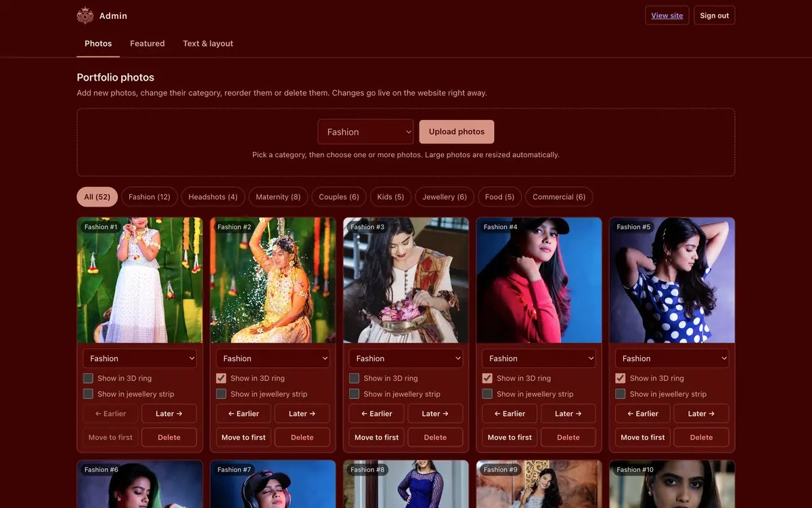Delete the Fashion #2 photo
The image size is (812, 508).
pos(302,438)
